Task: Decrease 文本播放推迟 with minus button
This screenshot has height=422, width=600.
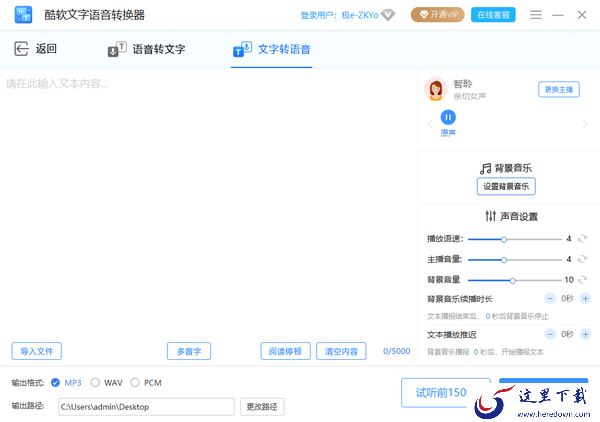Action: click(550, 334)
